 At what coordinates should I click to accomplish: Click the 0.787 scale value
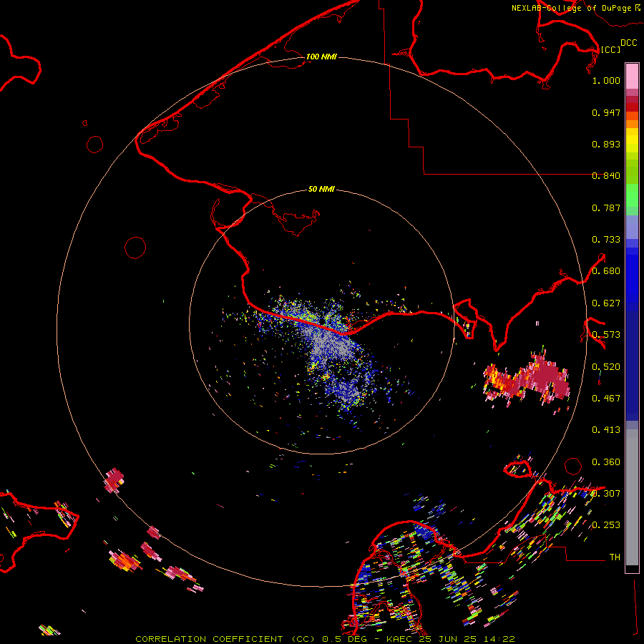[606, 208]
